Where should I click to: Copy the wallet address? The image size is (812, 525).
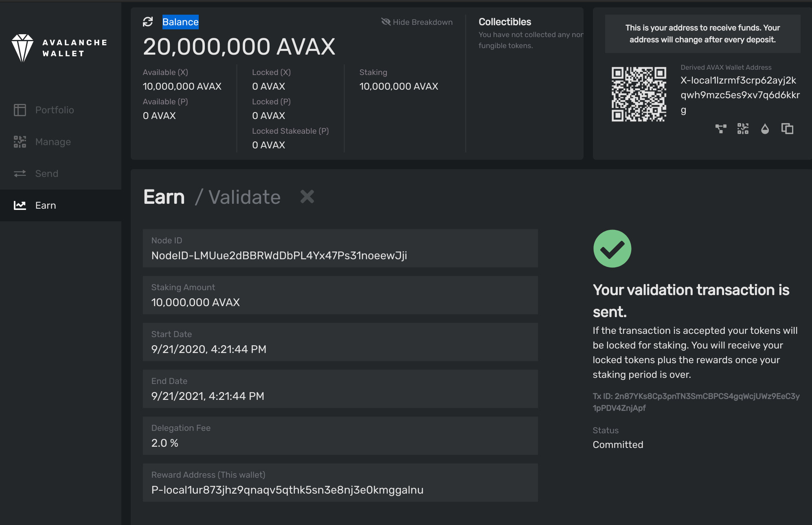[787, 129]
